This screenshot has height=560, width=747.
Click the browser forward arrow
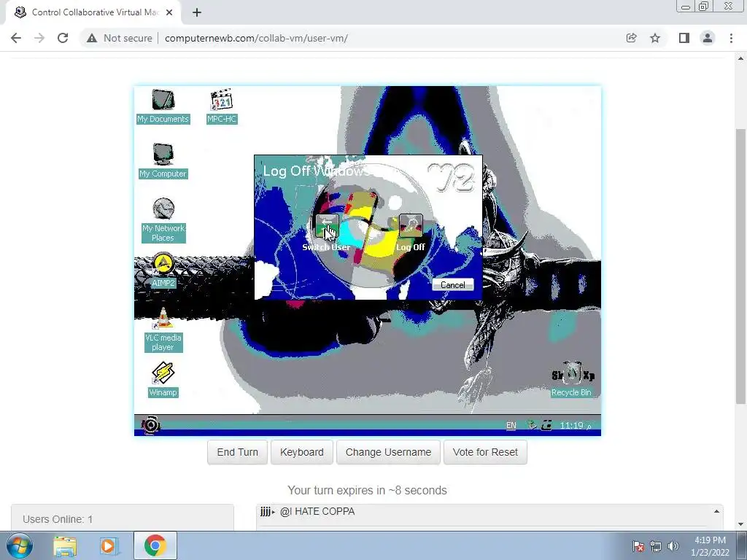39,38
